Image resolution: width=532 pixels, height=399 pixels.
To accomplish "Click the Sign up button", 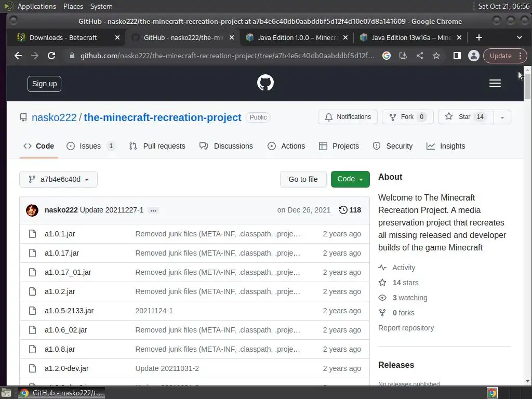I will [45, 84].
